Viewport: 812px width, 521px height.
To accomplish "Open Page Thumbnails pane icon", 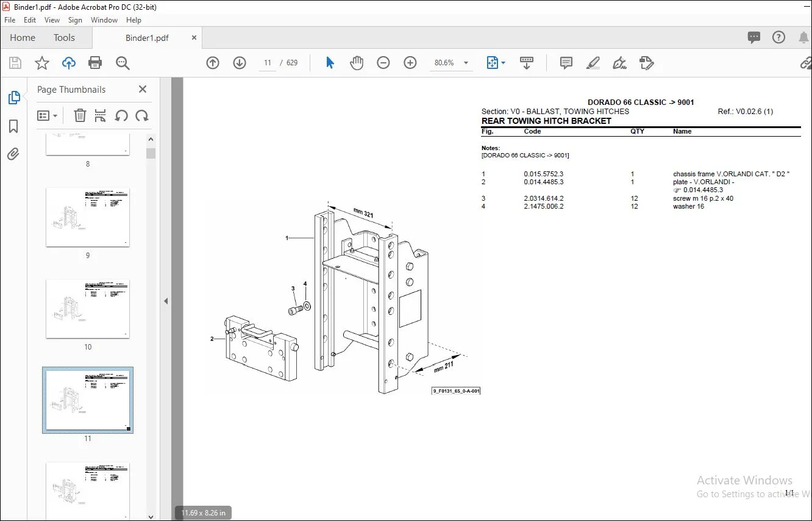I will 13,98.
